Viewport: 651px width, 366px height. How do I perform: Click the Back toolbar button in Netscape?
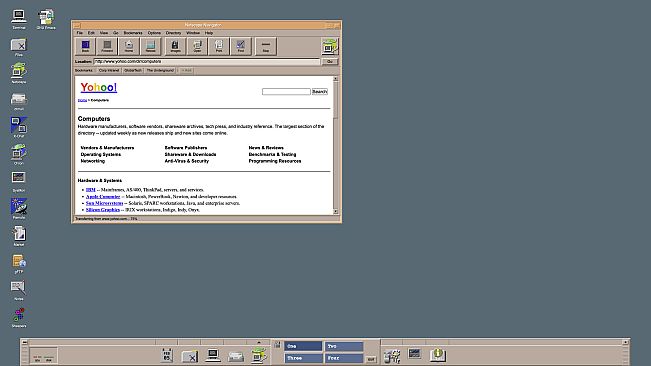[x=85, y=46]
